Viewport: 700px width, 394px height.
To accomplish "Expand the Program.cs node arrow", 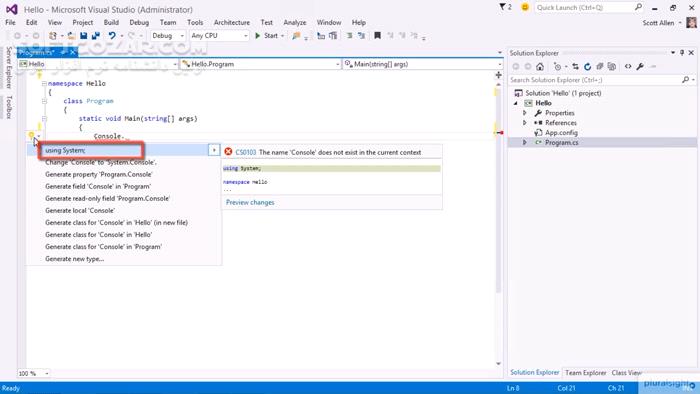I will 525,142.
